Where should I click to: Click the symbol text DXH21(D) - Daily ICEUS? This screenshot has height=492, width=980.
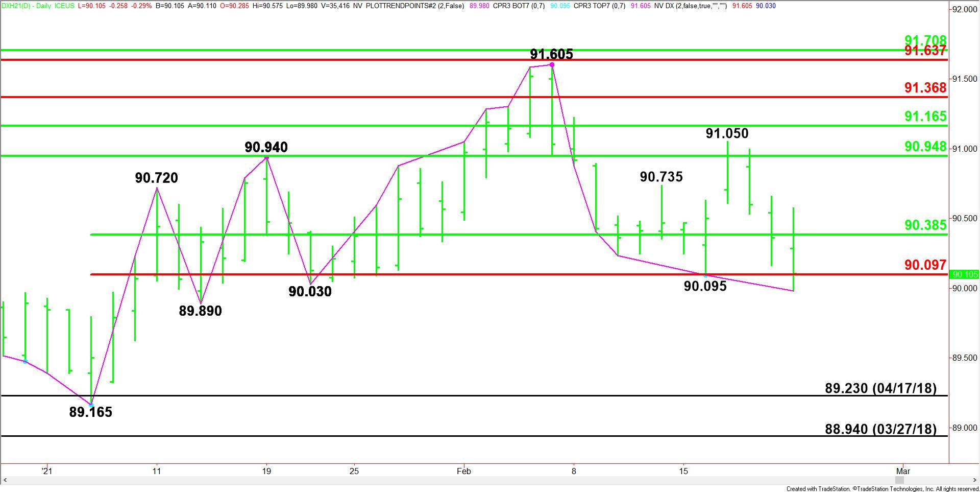click(38, 6)
